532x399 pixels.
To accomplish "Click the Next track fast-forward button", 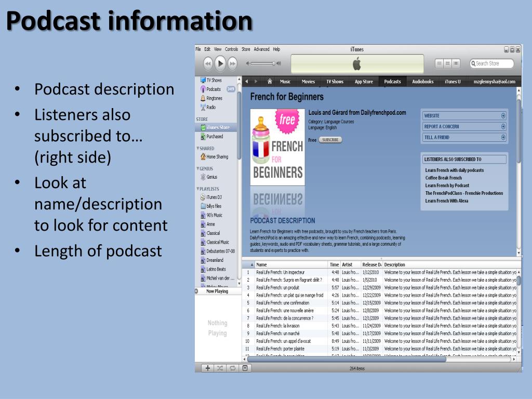I will tap(232, 63).
